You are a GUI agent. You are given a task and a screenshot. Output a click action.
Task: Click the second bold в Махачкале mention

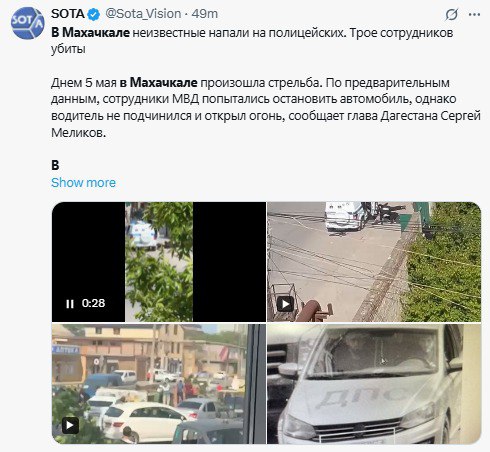coord(158,83)
